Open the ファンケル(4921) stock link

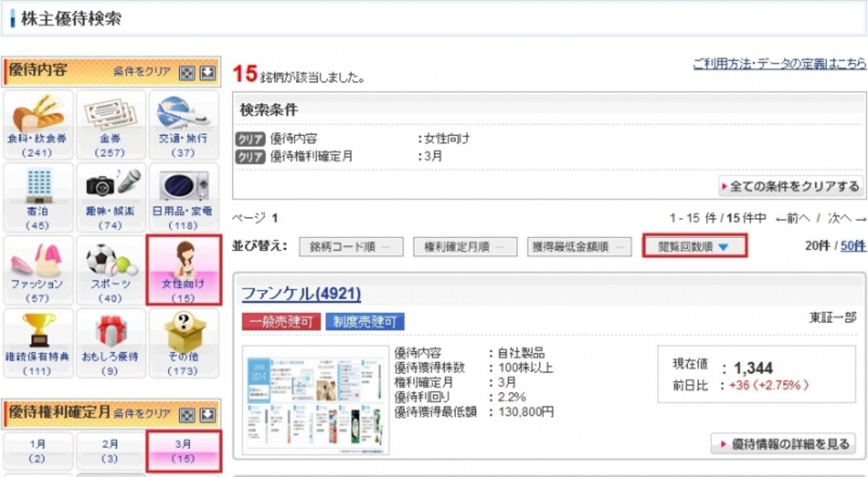[301, 293]
